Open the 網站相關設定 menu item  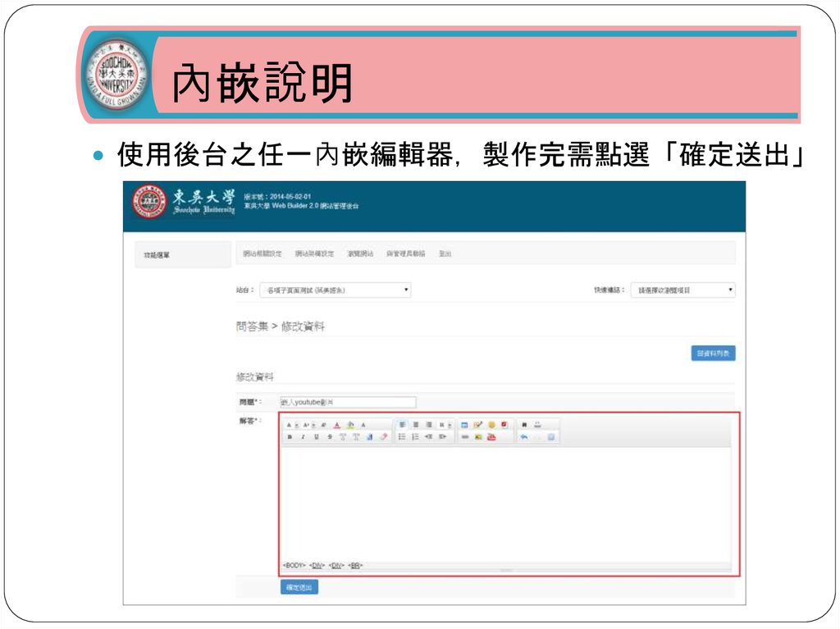point(262,254)
